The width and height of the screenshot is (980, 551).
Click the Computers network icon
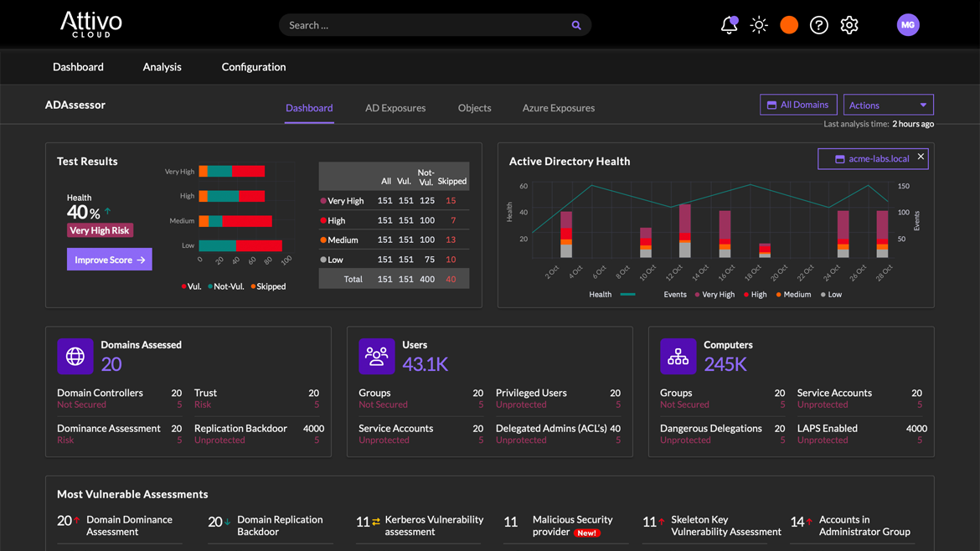click(x=678, y=357)
